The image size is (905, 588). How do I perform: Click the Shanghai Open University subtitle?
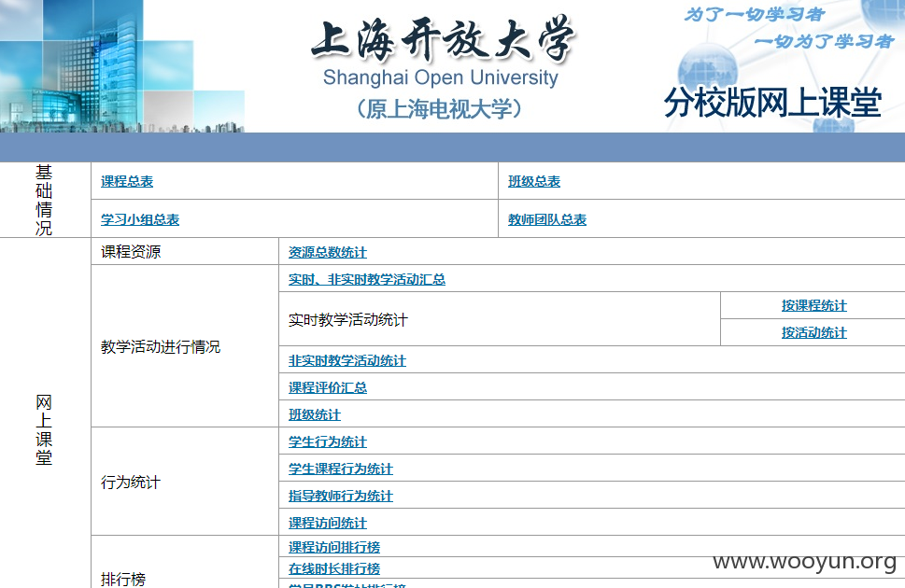441,77
